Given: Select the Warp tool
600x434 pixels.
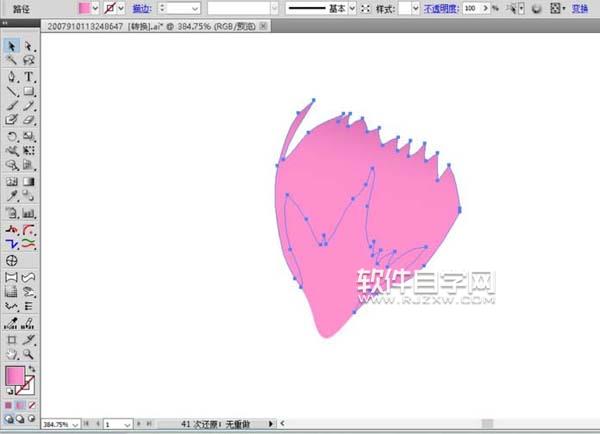Looking at the screenshot, I should coord(11,150).
